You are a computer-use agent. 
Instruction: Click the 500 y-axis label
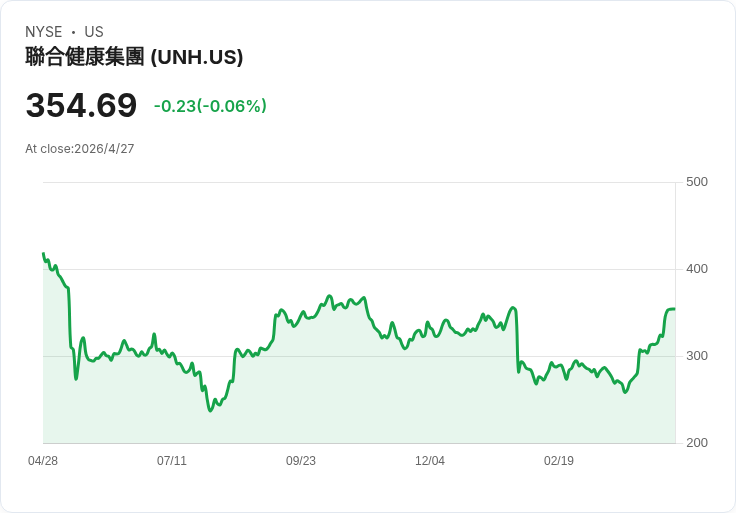coord(697,182)
